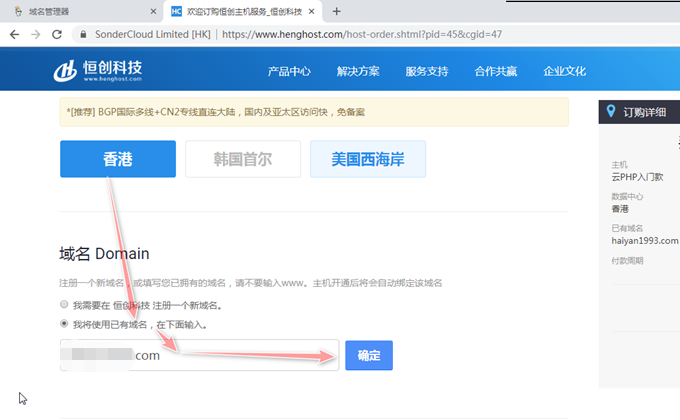This screenshot has width=680, height=420.
Task: Choose the 美国西海岸 data center button
Action: coord(368,159)
